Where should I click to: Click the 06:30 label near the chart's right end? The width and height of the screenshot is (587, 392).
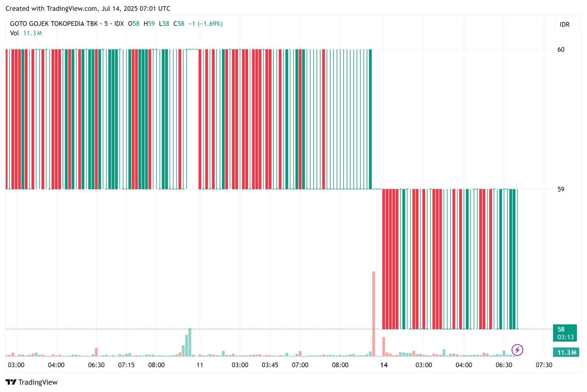point(504,365)
